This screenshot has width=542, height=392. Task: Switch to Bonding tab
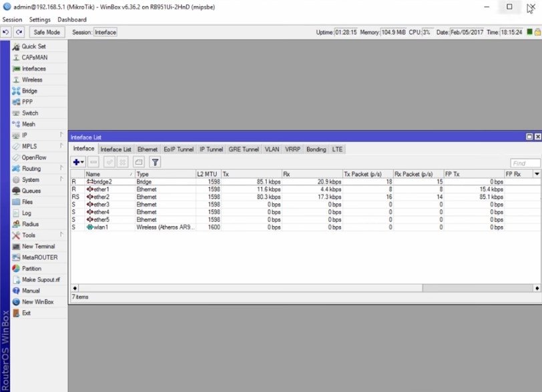point(316,149)
